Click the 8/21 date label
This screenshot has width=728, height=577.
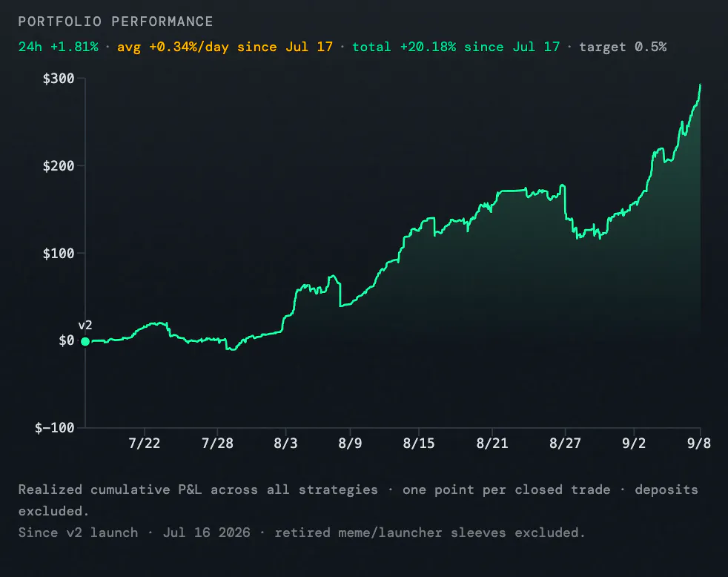tap(492, 444)
